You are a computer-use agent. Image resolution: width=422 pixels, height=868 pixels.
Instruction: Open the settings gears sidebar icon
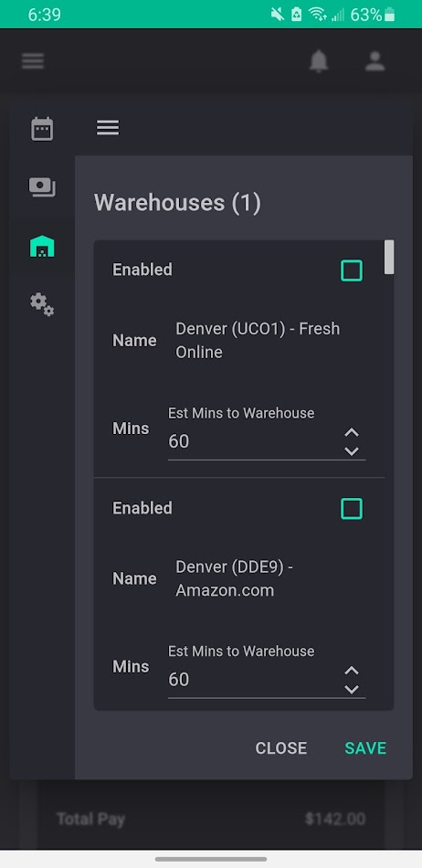[42, 304]
